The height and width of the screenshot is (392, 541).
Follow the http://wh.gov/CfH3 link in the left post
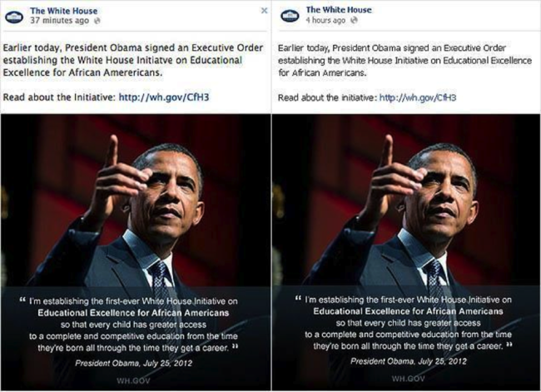[164, 97]
